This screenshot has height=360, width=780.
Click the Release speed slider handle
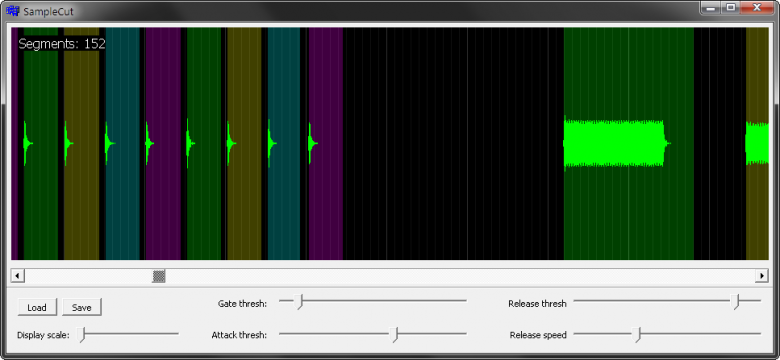coord(637,335)
